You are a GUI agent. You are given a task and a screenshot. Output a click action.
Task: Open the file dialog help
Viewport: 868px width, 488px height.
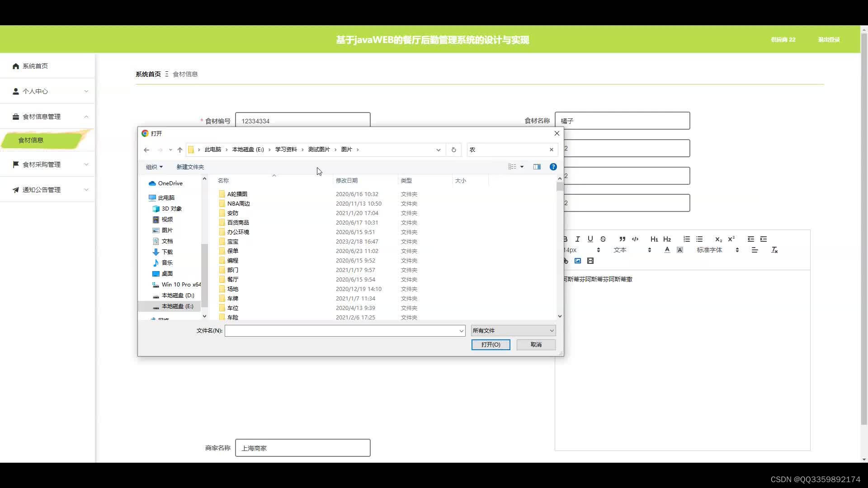click(553, 167)
